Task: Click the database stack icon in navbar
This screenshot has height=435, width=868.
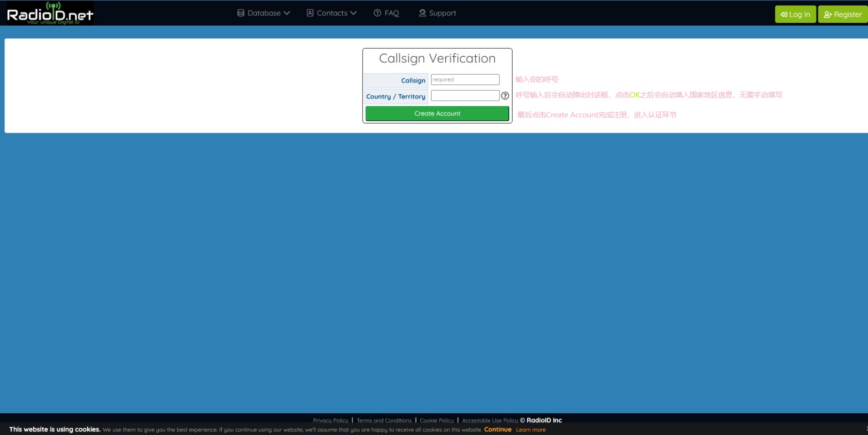Action: click(x=241, y=13)
